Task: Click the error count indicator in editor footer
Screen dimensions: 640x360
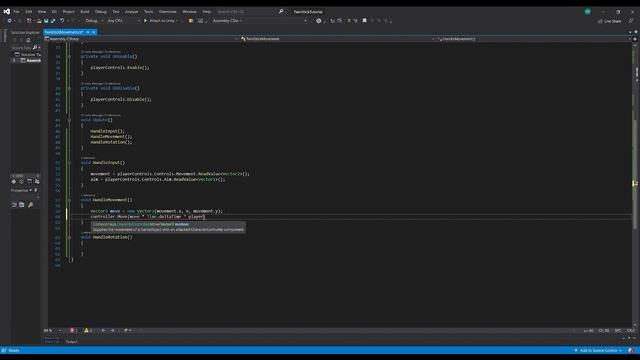Action: [74, 330]
